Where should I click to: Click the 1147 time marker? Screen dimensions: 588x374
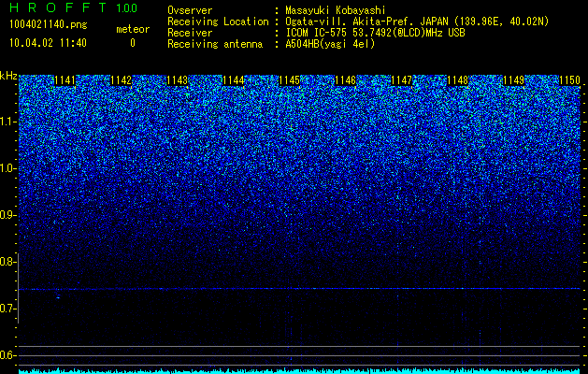(402, 80)
